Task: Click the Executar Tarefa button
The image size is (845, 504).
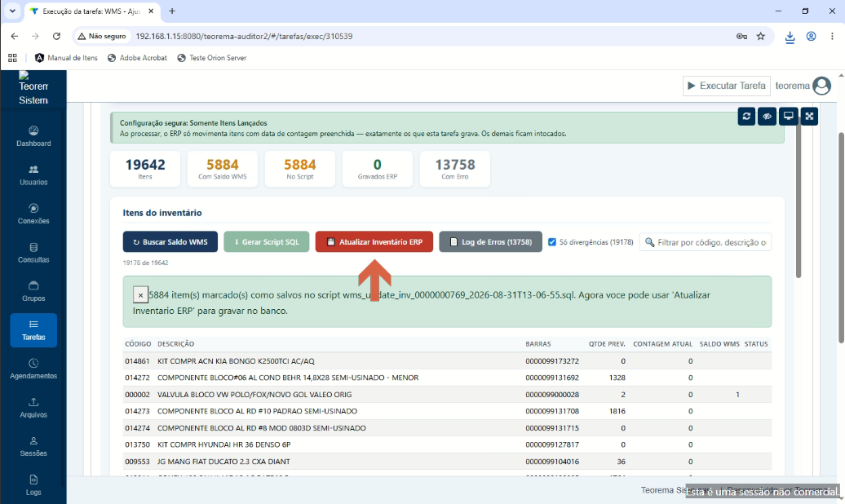Action: (x=727, y=86)
